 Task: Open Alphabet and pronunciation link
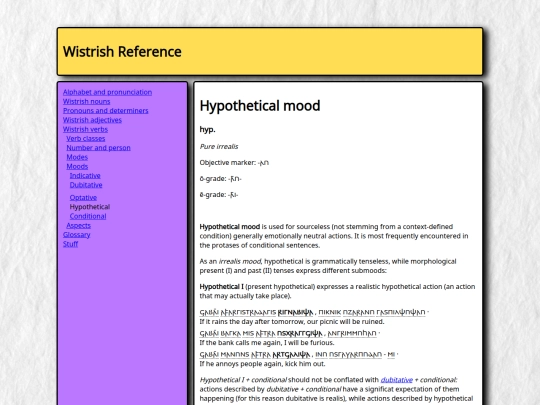107,92
